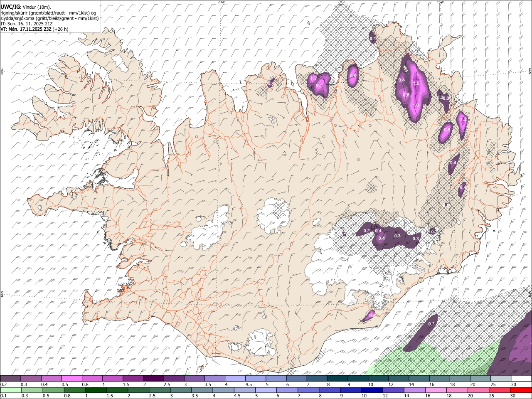Click the lower legend deep blue swatch at 10
Viewport: 532px width, 399px height.
372,390
